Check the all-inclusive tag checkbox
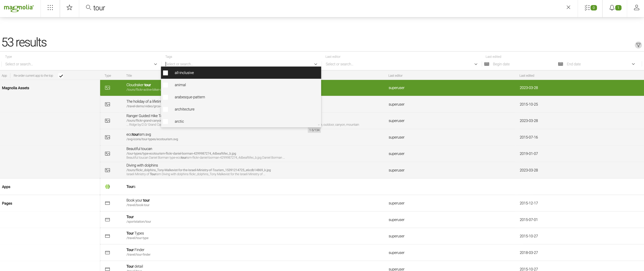 pyautogui.click(x=166, y=73)
